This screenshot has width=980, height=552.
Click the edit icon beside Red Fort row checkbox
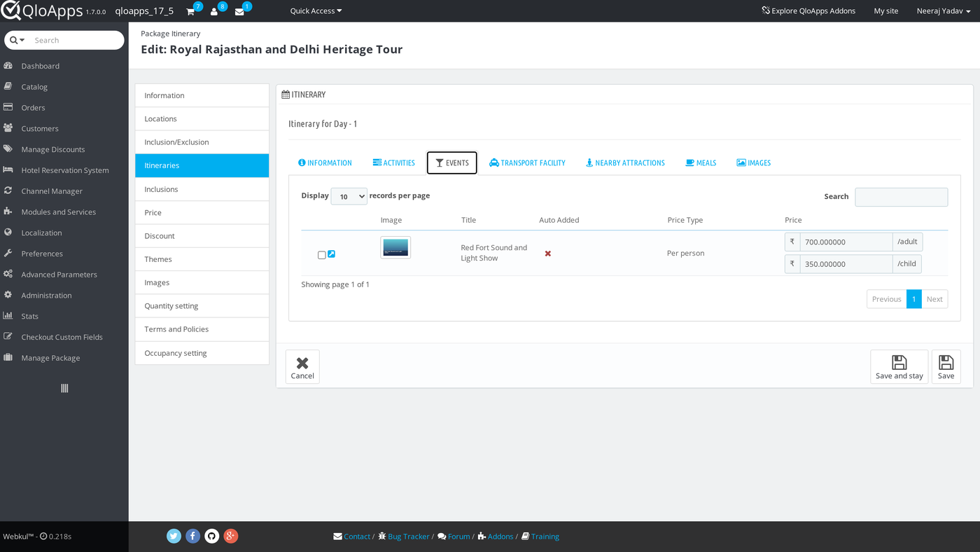[332, 254]
